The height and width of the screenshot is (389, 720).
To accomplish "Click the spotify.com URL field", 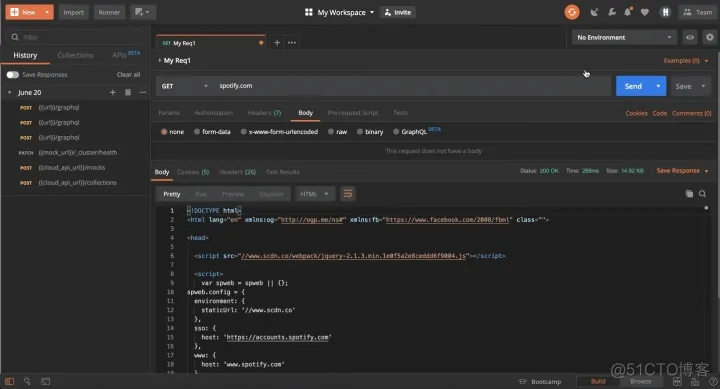I will (413, 86).
